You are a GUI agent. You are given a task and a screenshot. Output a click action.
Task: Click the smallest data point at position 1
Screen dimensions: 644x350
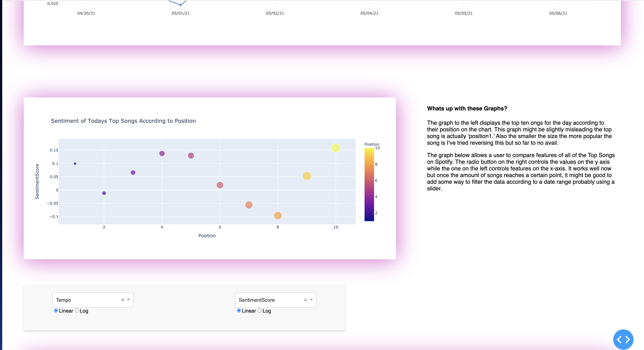(x=75, y=164)
